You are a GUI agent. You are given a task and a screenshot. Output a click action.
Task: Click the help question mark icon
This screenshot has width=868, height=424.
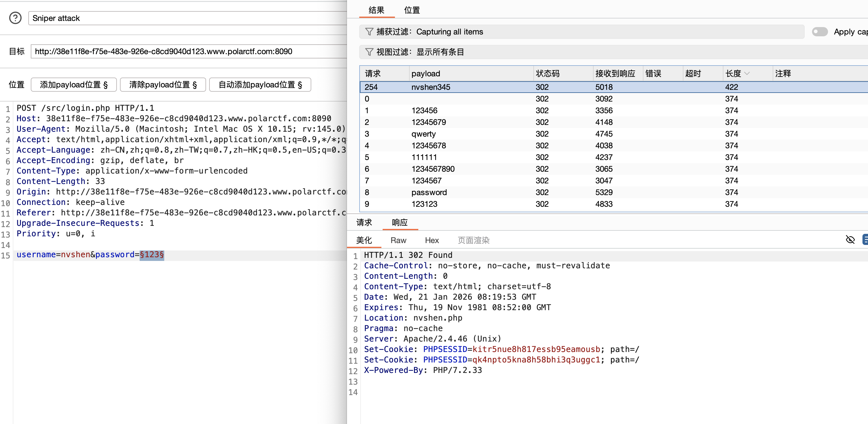click(15, 18)
